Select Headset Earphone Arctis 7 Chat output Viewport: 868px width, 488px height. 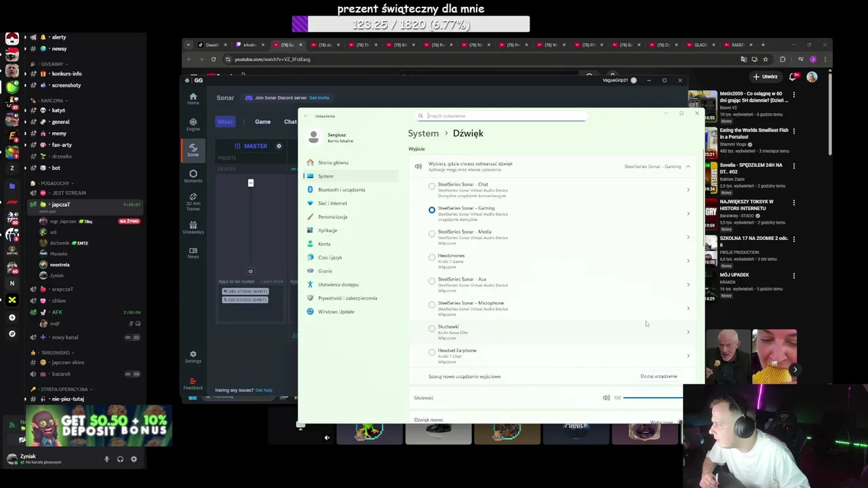coord(432,352)
